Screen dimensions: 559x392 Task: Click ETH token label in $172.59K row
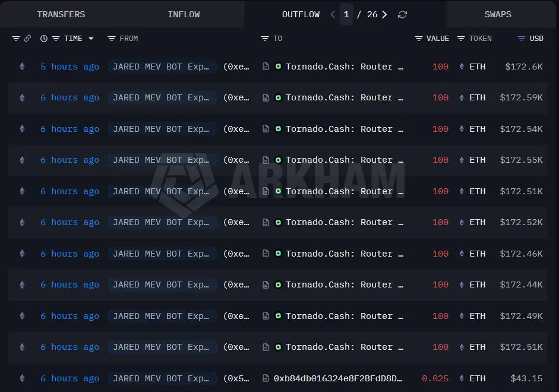[x=478, y=97]
